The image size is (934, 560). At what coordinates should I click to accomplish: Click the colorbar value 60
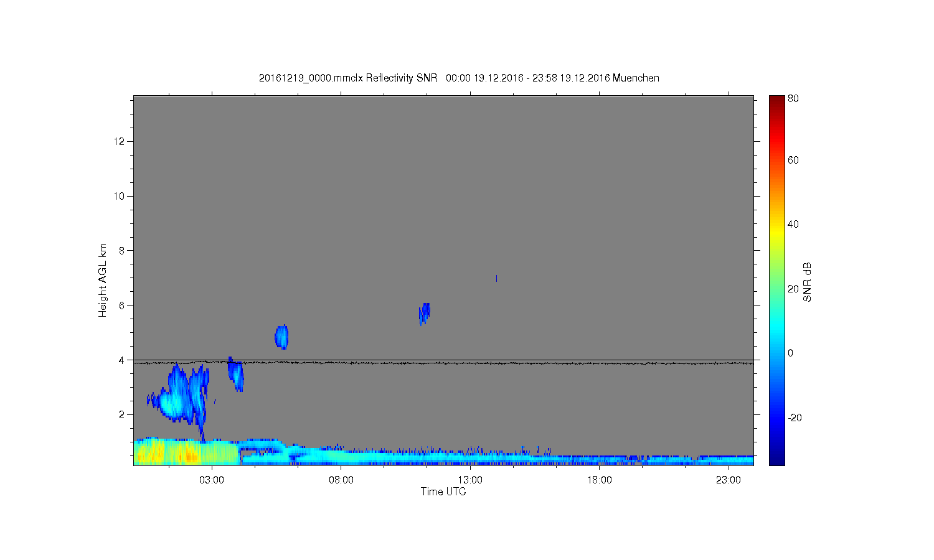[793, 160]
